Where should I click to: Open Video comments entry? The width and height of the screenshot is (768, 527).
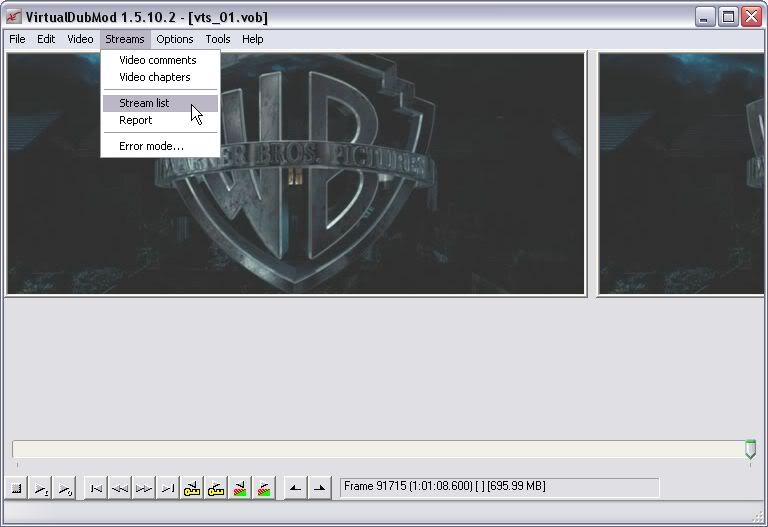(157, 60)
